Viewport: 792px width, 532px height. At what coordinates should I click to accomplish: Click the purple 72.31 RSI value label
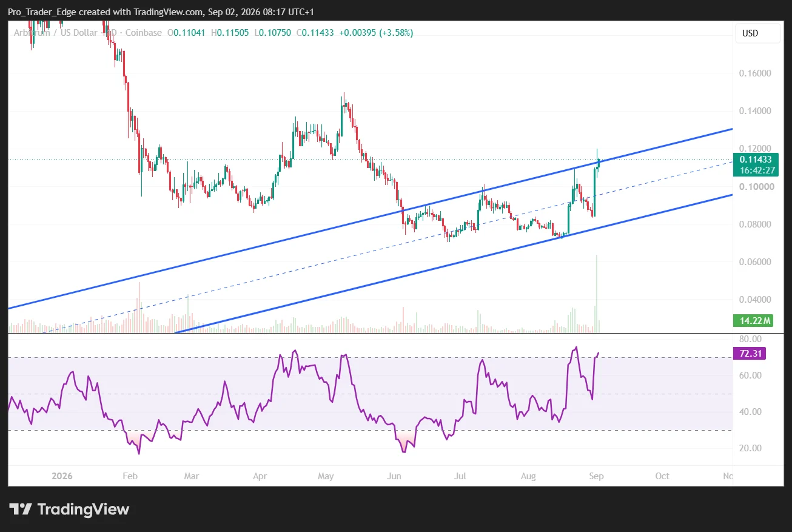(x=749, y=354)
